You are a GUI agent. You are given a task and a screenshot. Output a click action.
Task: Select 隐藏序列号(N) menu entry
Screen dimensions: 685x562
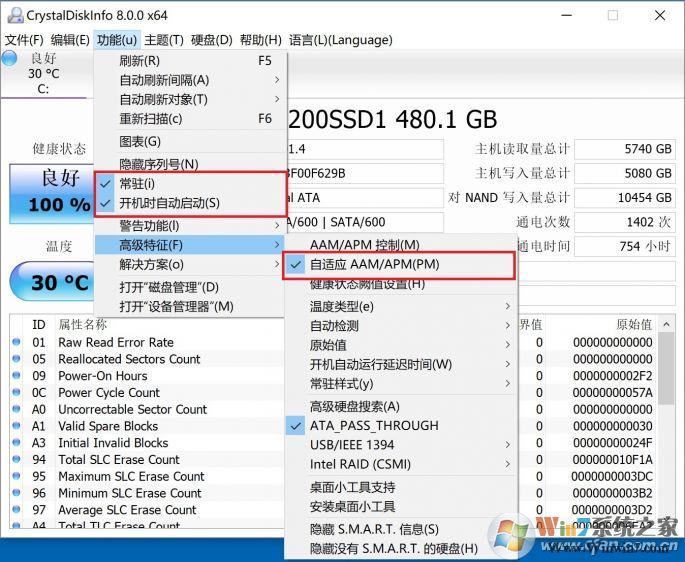[190, 164]
